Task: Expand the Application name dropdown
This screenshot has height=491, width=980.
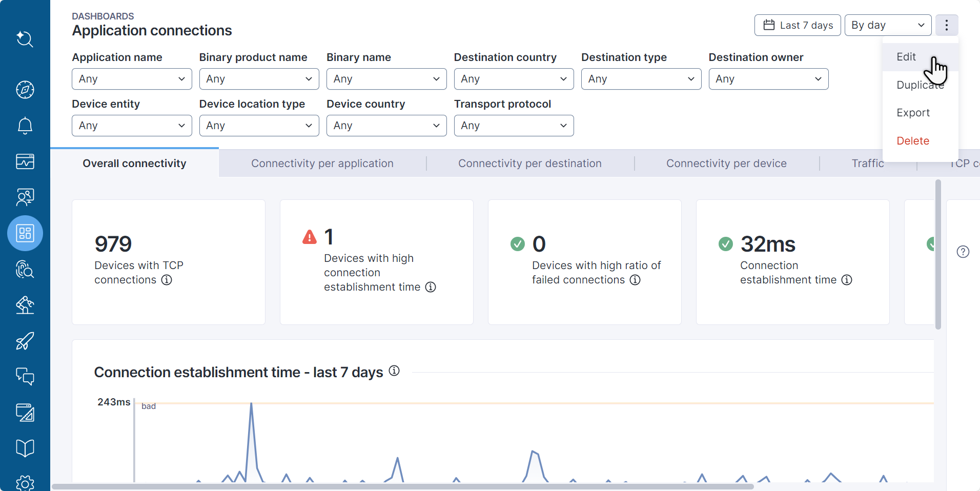Action: point(132,79)
